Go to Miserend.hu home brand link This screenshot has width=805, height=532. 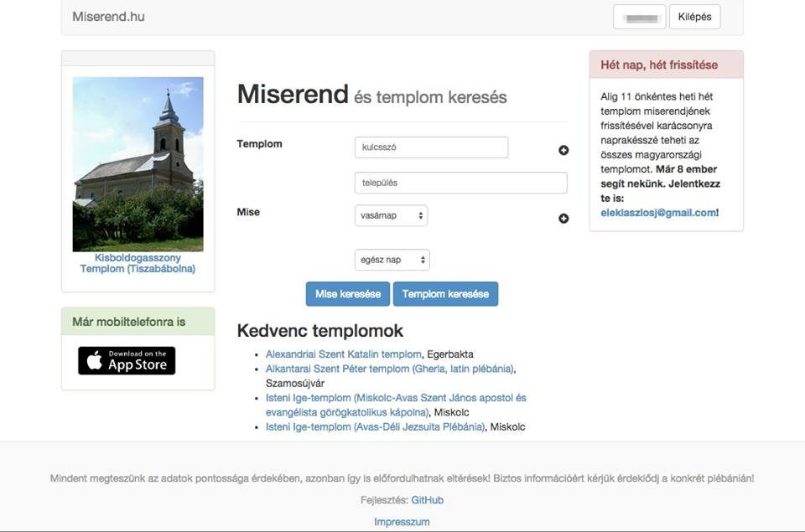(108, 17)
